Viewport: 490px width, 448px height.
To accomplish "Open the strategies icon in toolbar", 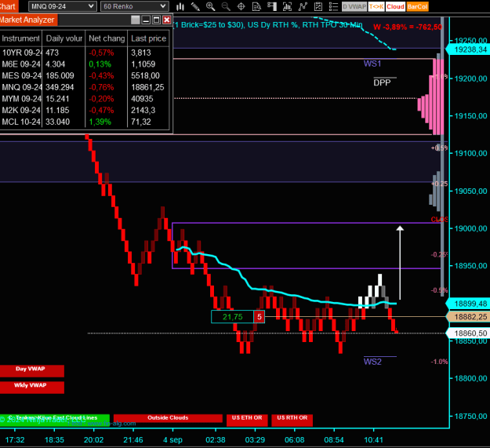I will click(x=318, y=6).
